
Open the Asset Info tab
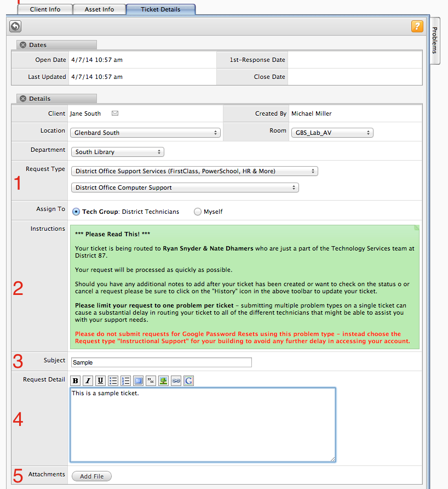[99, 9]
